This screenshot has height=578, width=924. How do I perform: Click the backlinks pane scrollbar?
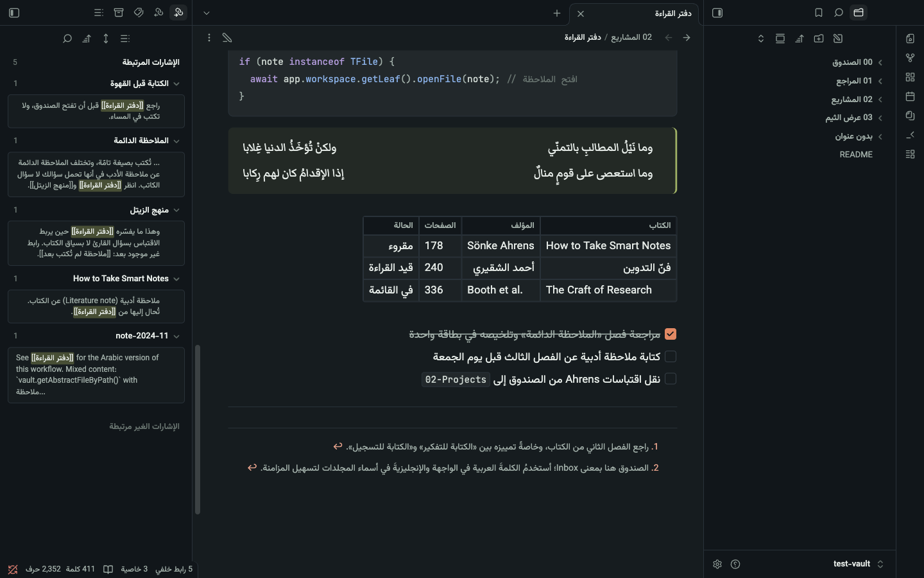(198, 430)
